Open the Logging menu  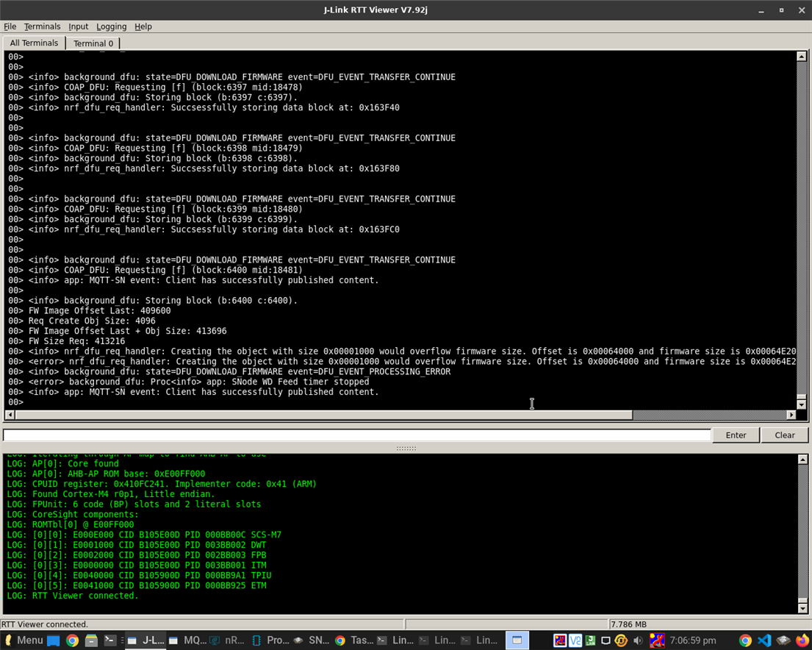(x=112, y=26)
